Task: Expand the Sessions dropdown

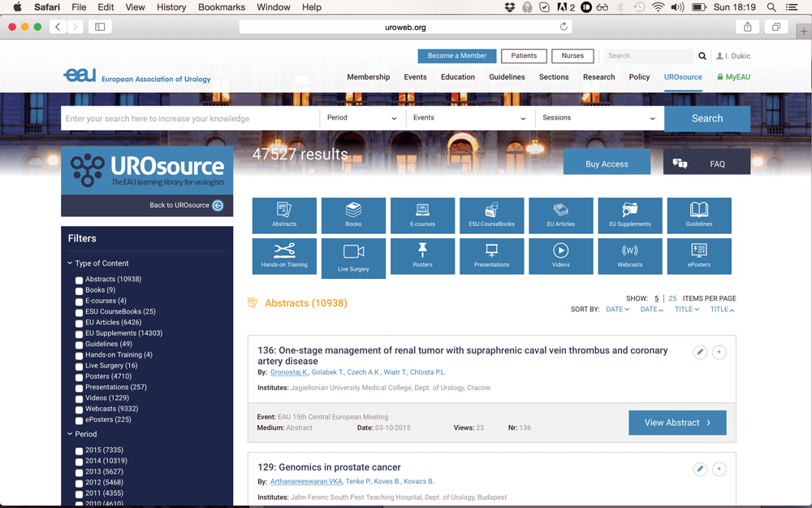Action: click(598, 118)
